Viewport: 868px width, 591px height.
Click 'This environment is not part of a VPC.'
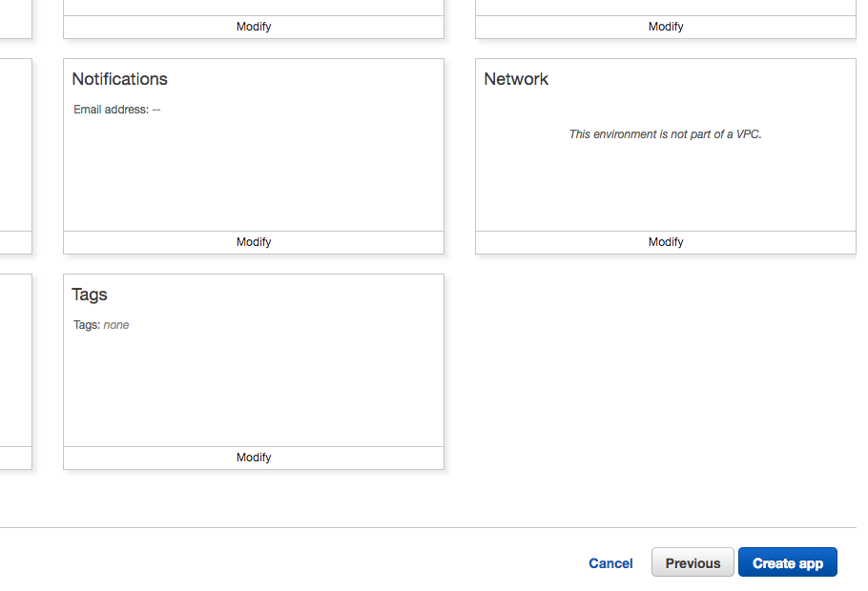pyautogui.click(x=666, y=134)
